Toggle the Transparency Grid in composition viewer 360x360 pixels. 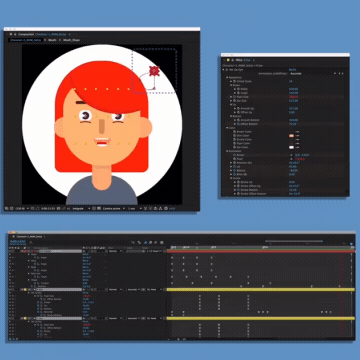pos(99,208)
